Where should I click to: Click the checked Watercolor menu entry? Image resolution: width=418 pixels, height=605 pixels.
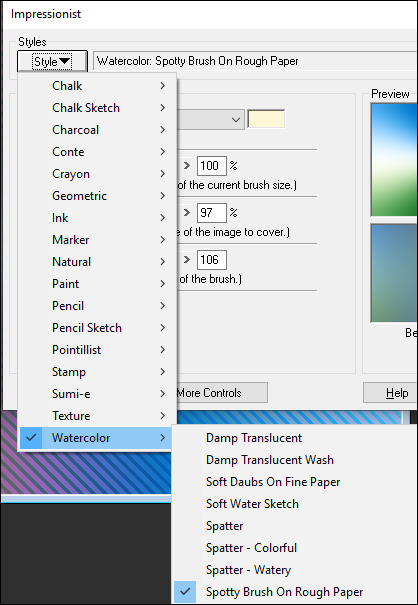pos(96,438)
